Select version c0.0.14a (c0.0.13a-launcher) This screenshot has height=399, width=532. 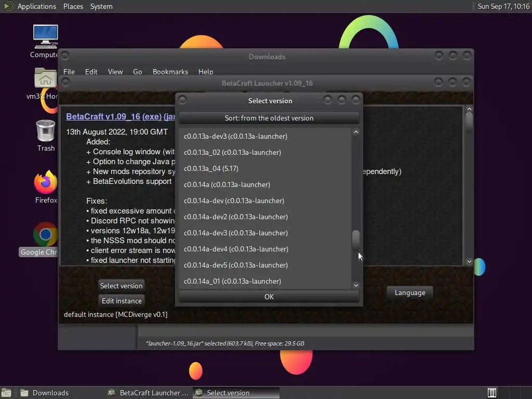(x=265, y=184)
